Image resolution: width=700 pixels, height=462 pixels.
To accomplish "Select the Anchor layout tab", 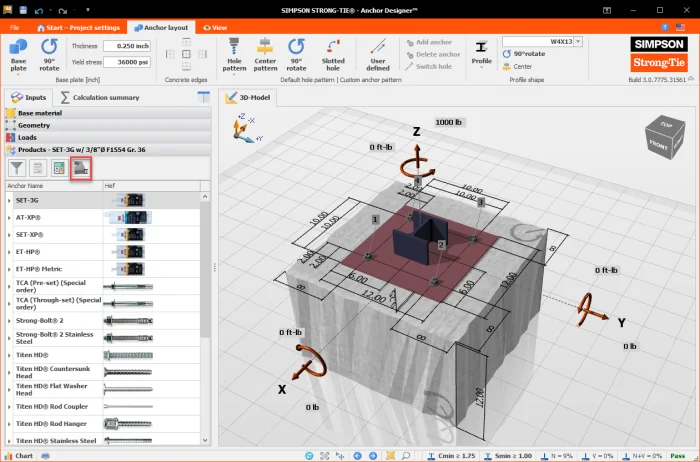I will (x=161, y=28).
